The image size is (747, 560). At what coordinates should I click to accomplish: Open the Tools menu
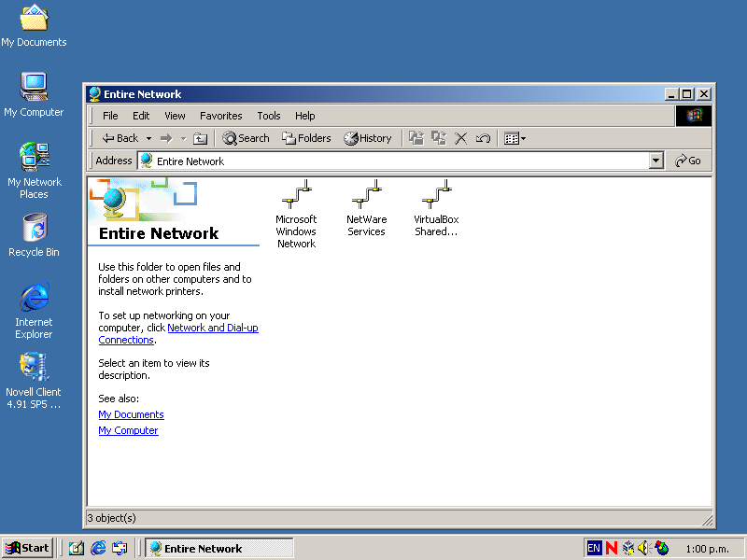(x=269, y=116)
